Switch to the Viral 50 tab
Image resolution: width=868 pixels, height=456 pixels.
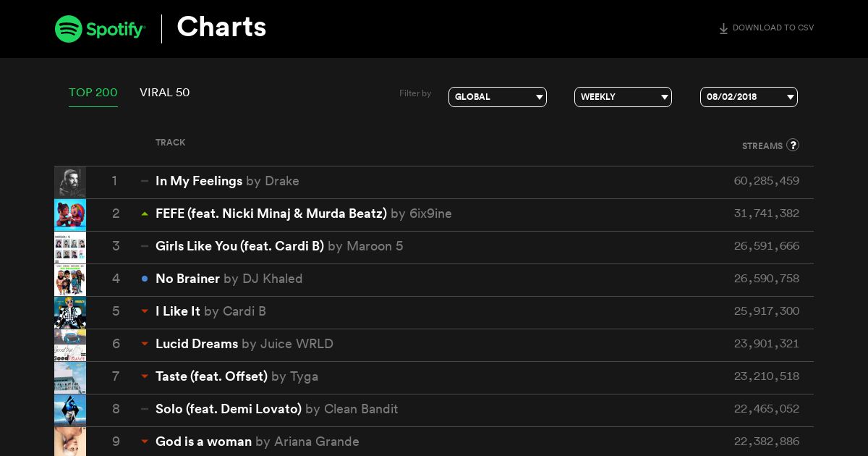point(165,93)
